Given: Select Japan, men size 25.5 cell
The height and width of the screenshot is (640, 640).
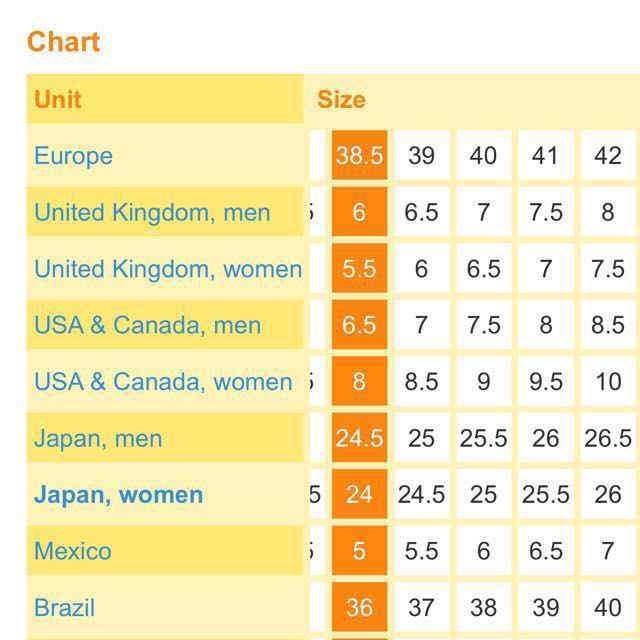Looking at the screenshot, I should [483, 438].
